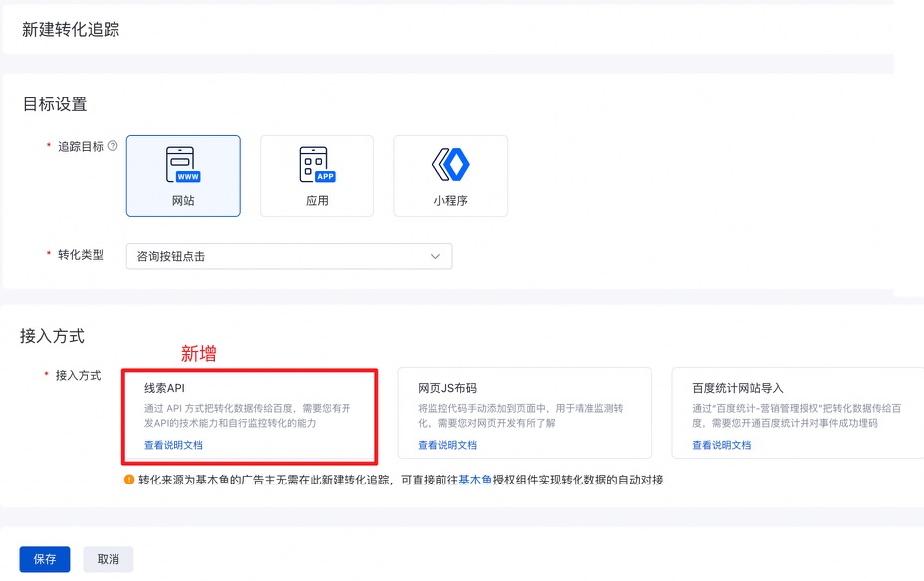Open 查看说明文档 link under 线索API

click(x=173, y=445)
